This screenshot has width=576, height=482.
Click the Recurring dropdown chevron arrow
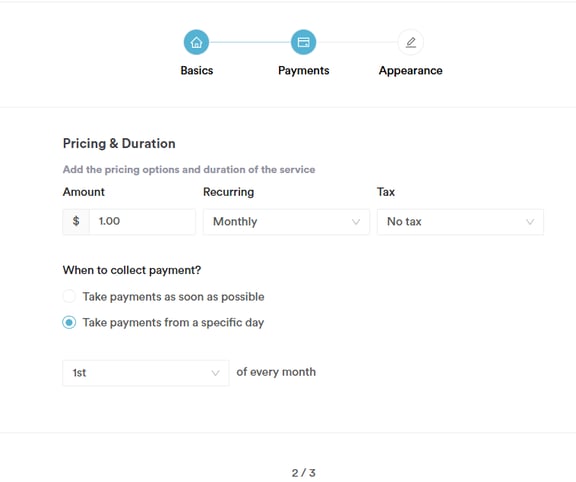(x=356, y=222)
